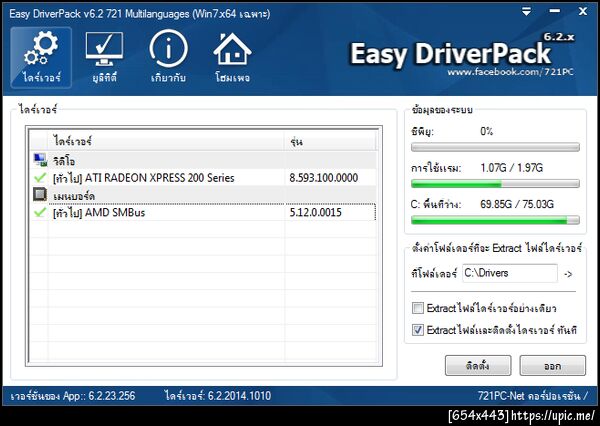
Task: Click the ติดตั้ง install button
Action: tap(478, 366)
